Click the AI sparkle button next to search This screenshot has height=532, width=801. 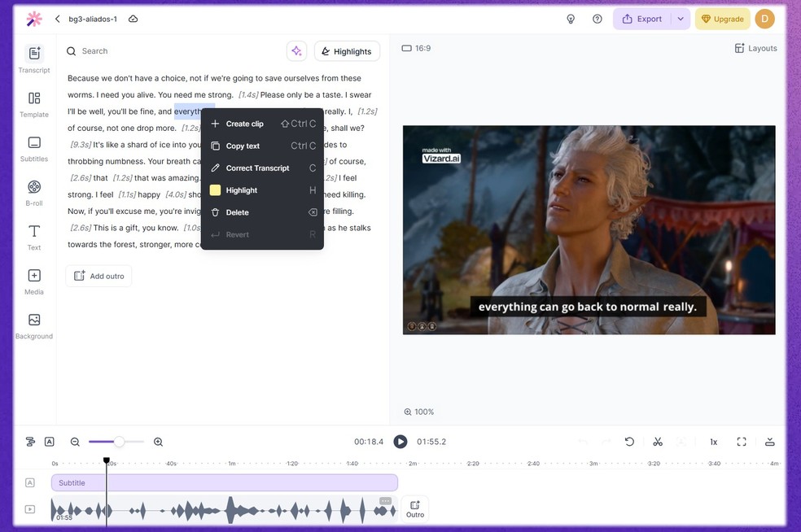point(296,51)
